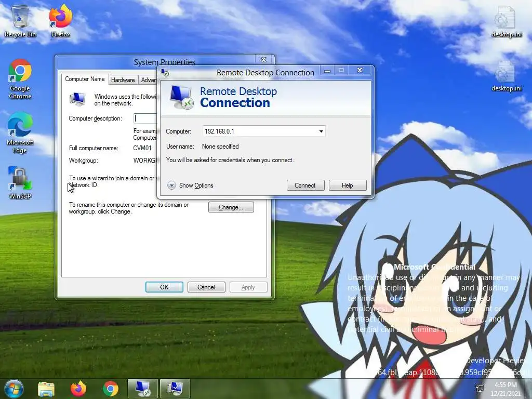Screen dimensions: 532x399
Task: Click the System Properties window title
Action: point(165,62)
